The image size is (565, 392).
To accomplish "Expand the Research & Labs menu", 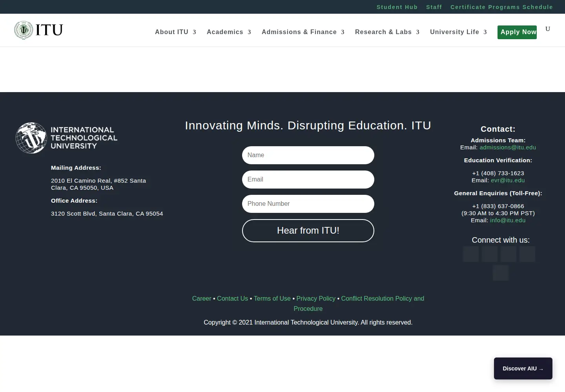I will [387, 32].
